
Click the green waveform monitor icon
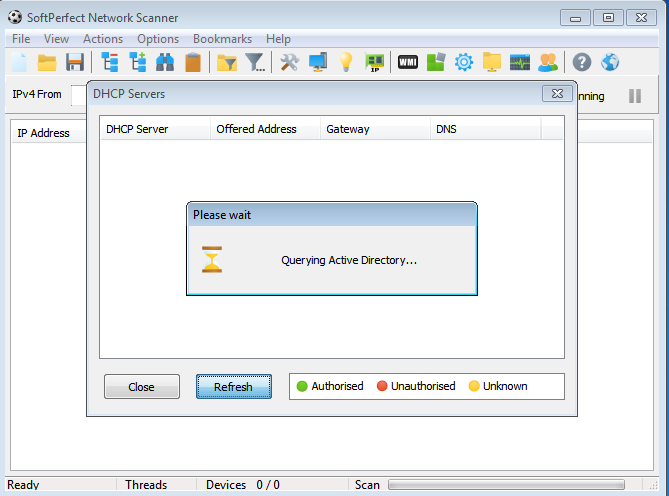(520, 63)
